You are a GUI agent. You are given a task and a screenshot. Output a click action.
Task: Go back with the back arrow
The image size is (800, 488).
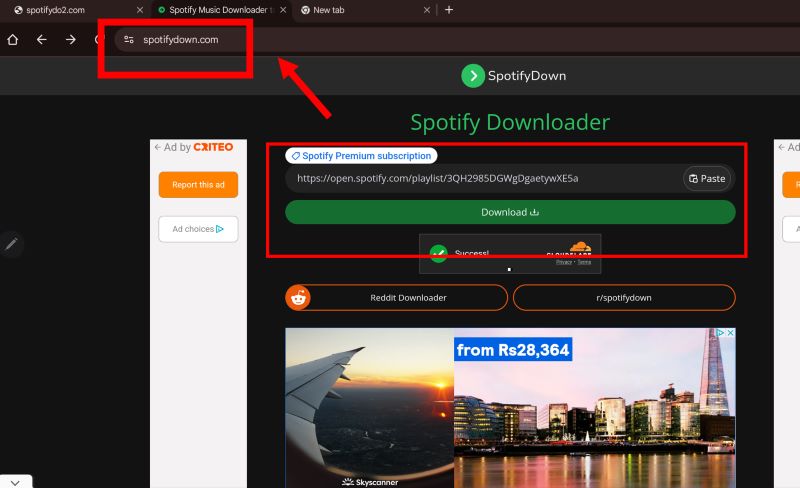coord(41,40)
